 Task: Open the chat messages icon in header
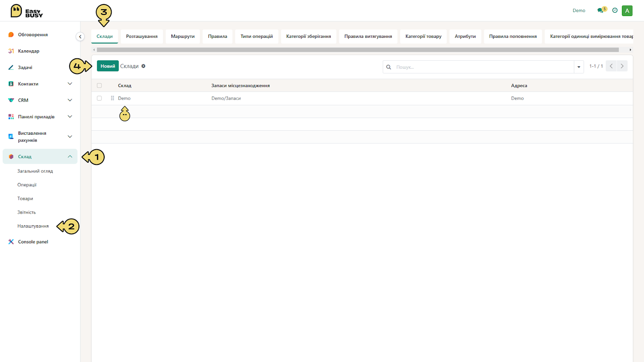pos(601,10)
